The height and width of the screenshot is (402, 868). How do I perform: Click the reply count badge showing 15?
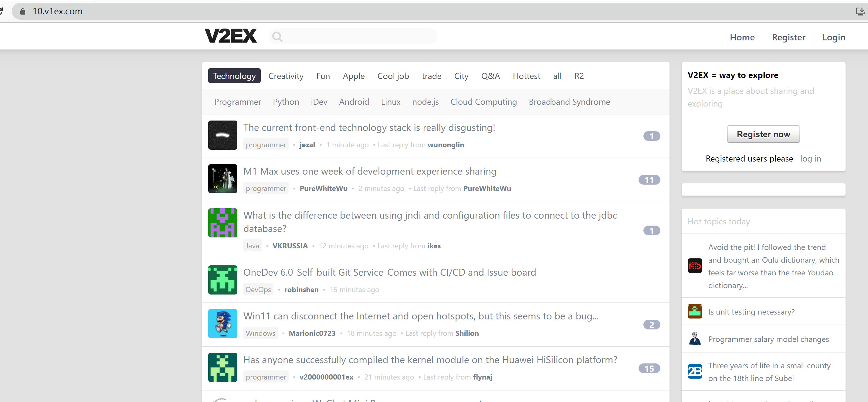649,369
